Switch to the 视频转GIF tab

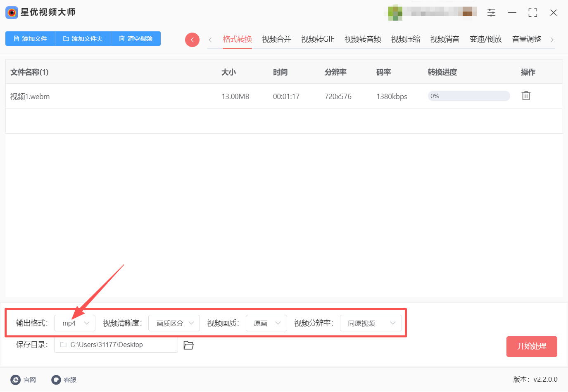(318, 39)
